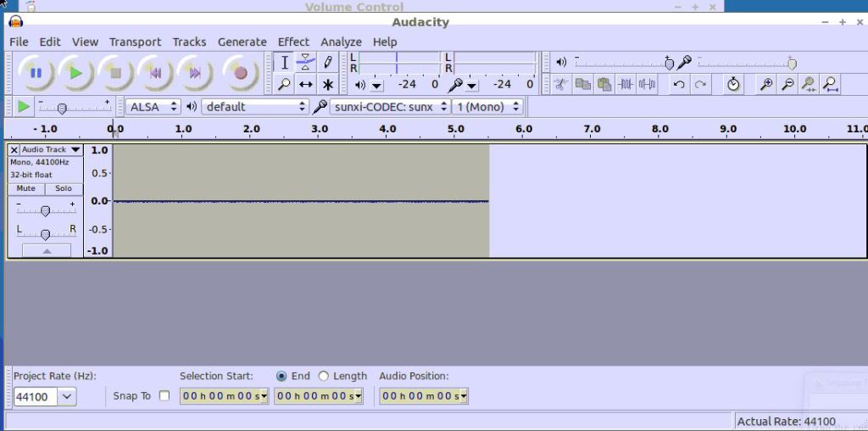Start playback with the green Play button
This screenshot has height=431, width=868.
click(75, 73)
